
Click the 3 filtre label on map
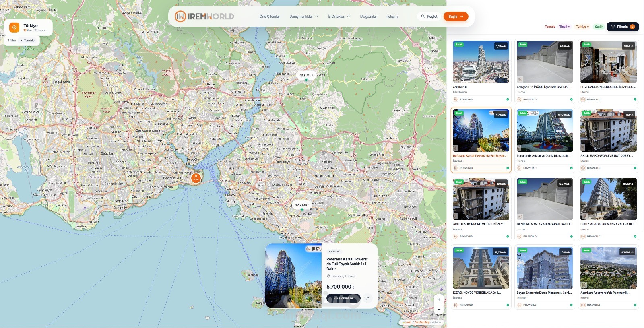[12, 40]
